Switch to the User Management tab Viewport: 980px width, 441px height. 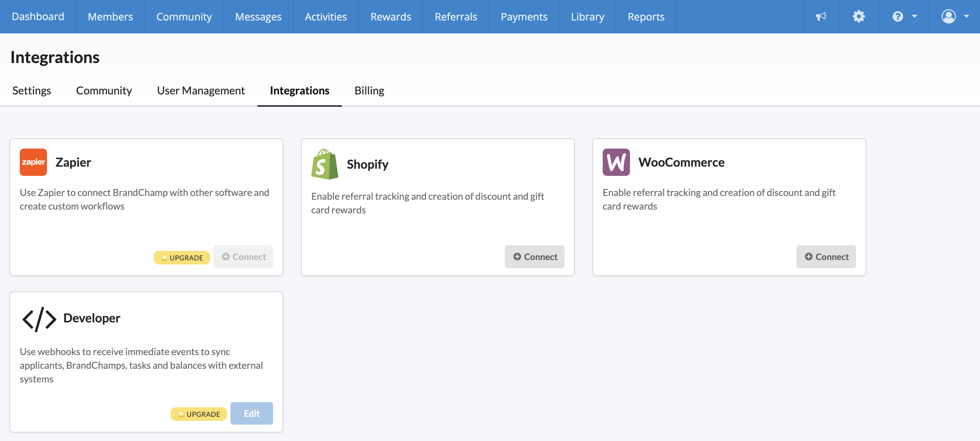201,91
